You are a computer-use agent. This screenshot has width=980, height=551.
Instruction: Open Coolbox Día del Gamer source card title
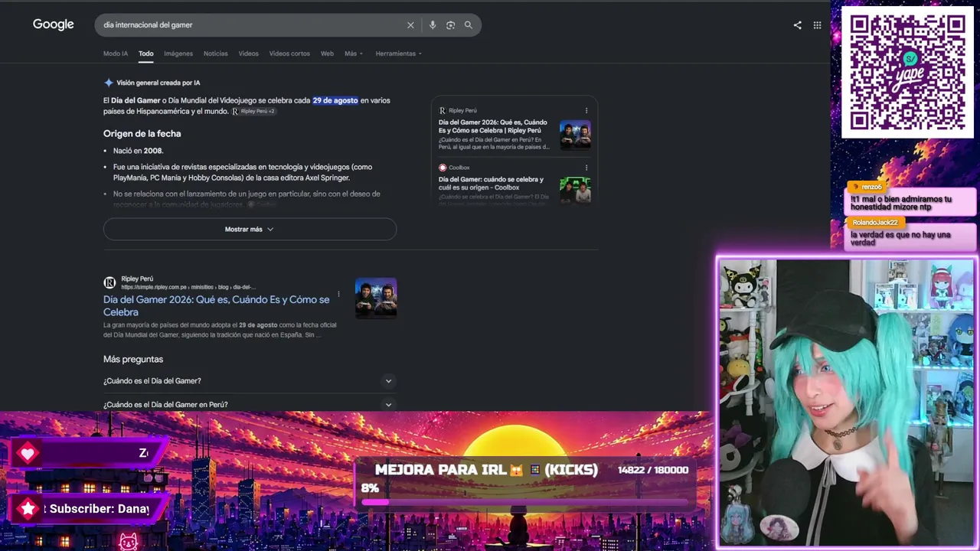tap(491, 184)
